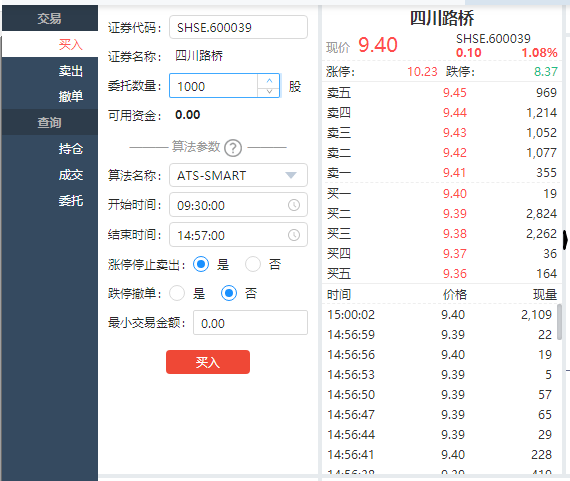
Task: Open the 撤单 (cancel order) menu item
Action: point(50,96)
